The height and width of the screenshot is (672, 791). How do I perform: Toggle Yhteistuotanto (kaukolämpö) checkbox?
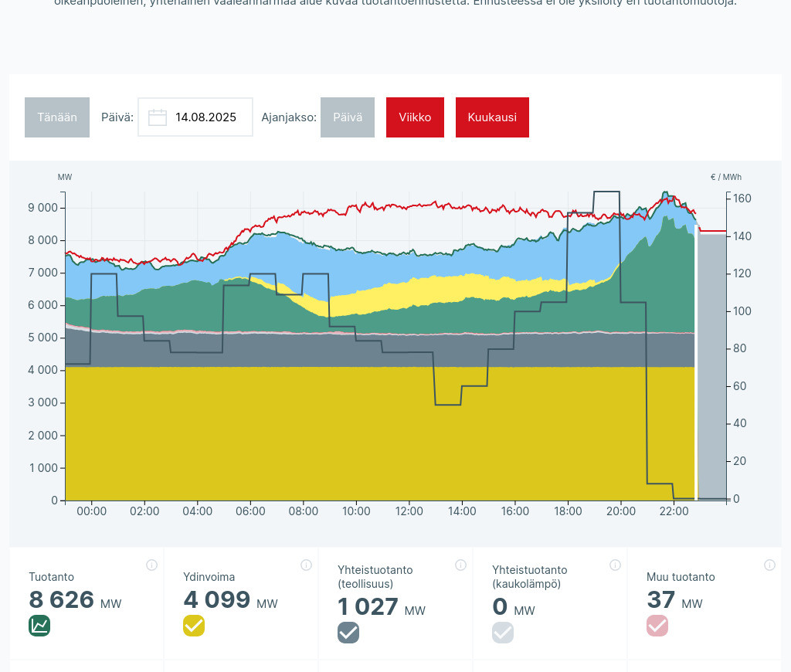[503, 633]
